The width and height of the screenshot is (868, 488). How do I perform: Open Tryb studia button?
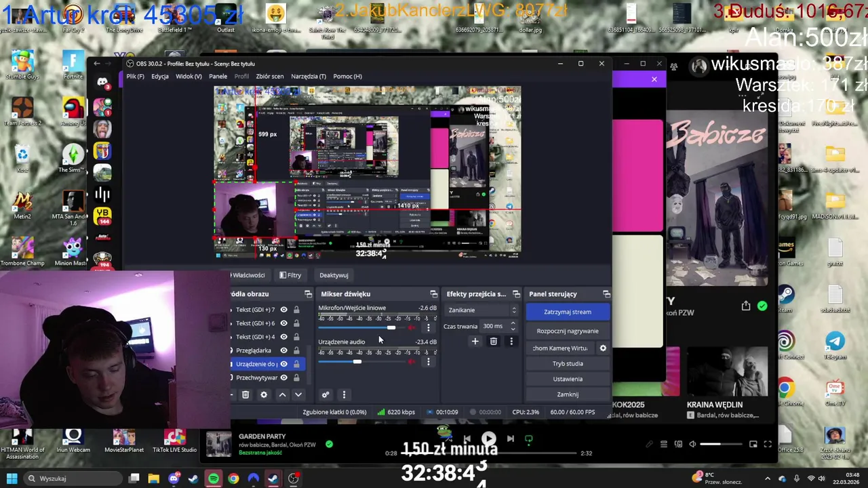click(x=568, y=363)
